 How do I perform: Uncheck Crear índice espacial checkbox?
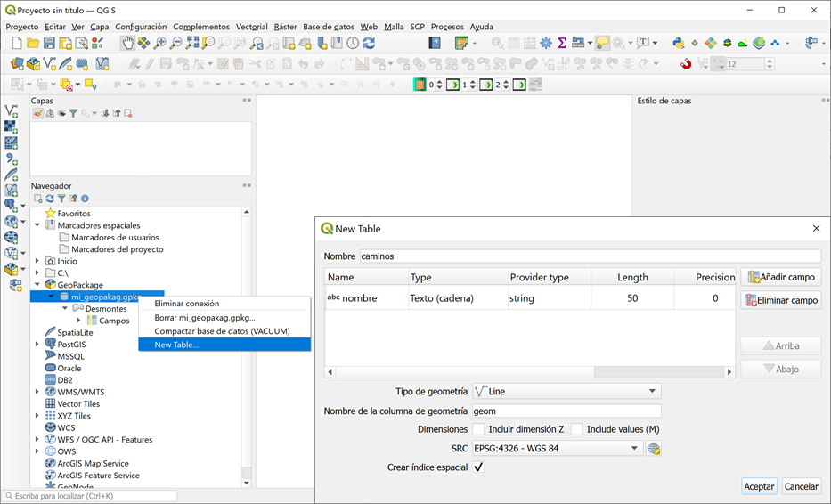point(478,467)
